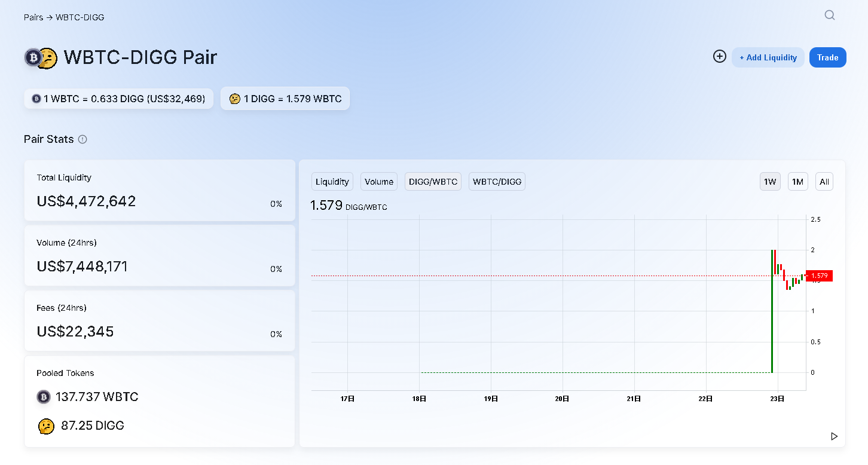Click the 137.737 WBTC pooled amount
The height and width of the screenshot is (465, 868).
point(97,397)
